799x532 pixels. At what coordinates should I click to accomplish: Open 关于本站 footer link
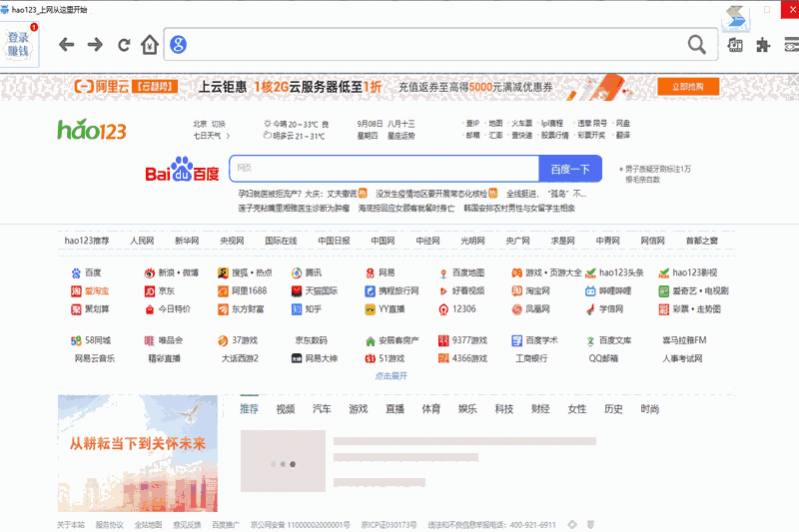tap(71, 524)
